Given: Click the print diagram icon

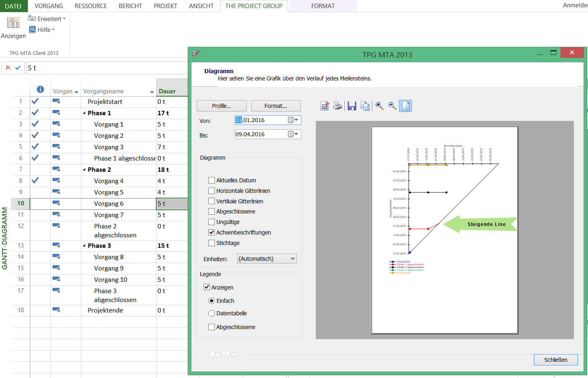Looking at the screenshot, I should click(x=338, y=106).
